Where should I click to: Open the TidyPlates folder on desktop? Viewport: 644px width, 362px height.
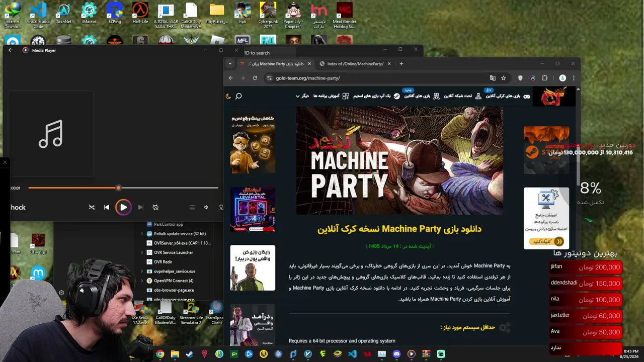point(217,14)
